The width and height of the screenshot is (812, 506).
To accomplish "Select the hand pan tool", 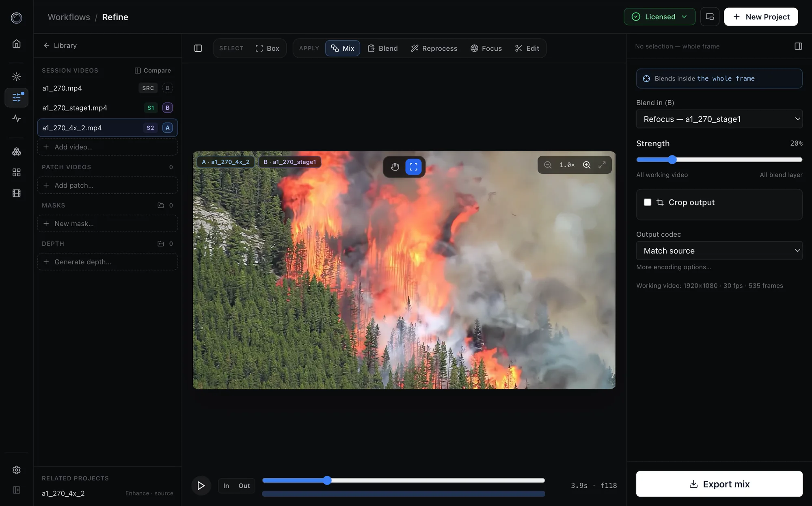I will tap(395, 167).
